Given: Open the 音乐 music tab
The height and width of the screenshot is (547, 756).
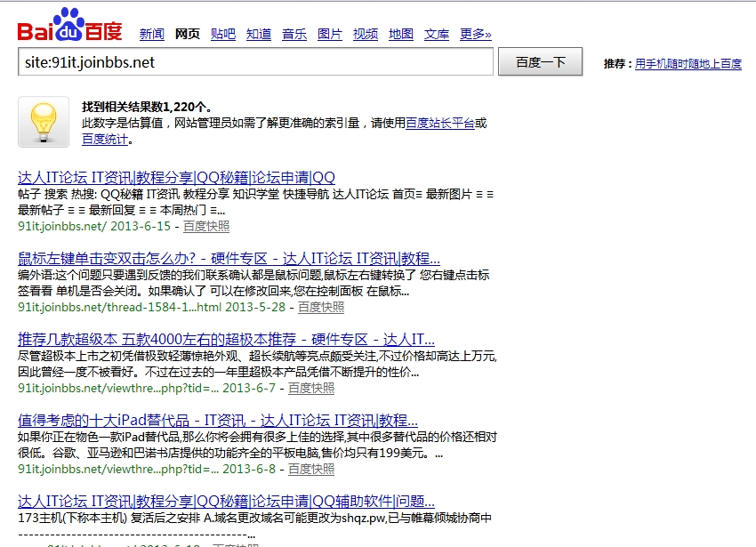Looking at the screenshot, I should (294, 35).
